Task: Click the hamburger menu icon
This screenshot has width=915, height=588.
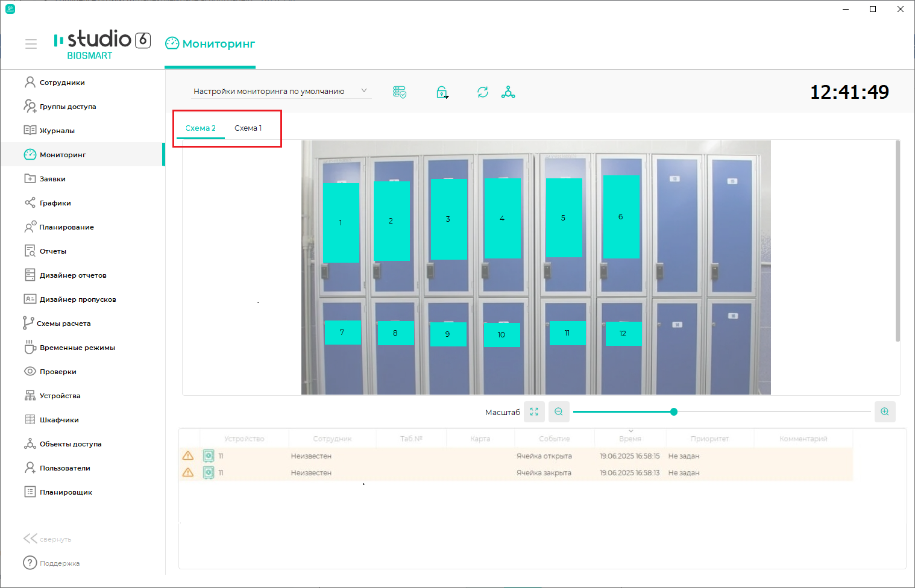Action: click(31, 44)
